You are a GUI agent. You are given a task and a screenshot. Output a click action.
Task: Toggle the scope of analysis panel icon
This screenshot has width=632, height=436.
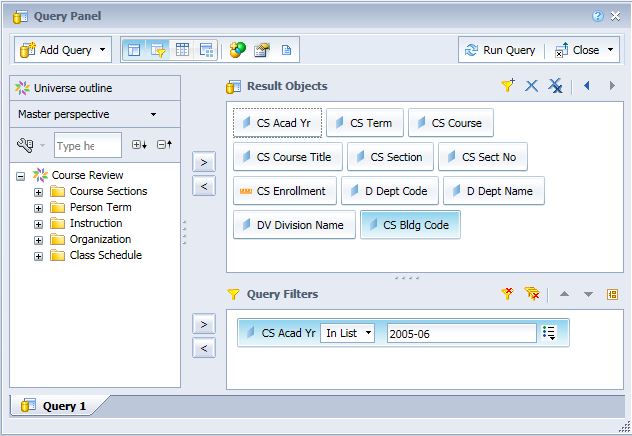tap(206, 50)
